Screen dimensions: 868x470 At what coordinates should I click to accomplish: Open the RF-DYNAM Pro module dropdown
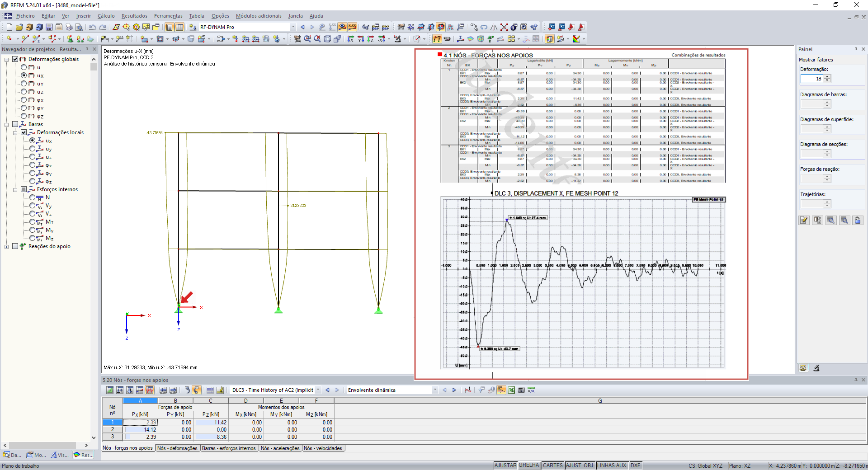click(x=293, y=27)
